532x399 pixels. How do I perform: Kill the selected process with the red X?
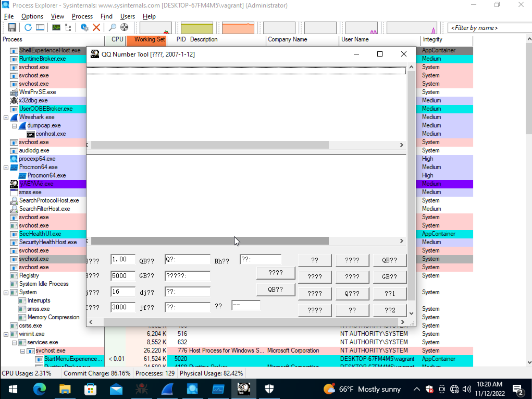click(x=96, y=27)
